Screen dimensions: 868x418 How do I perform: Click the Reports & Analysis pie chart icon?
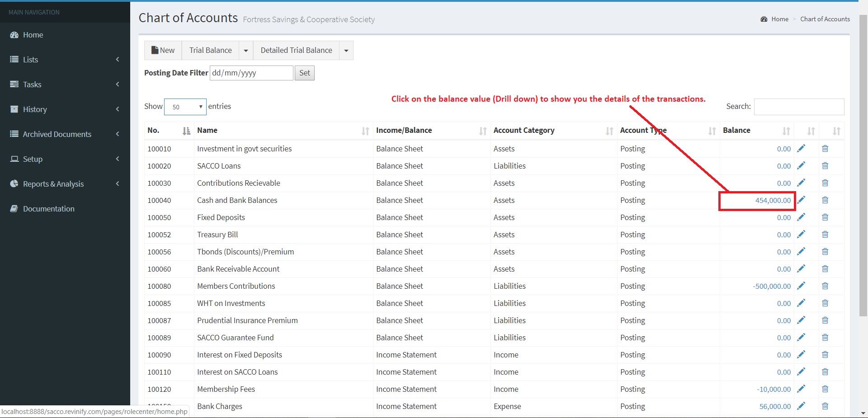pyautogui.click(x=14, y=183)
